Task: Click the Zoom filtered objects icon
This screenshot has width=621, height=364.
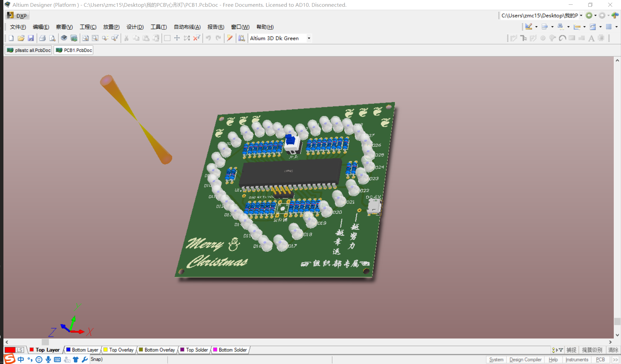Action: (x=115, y=38)
